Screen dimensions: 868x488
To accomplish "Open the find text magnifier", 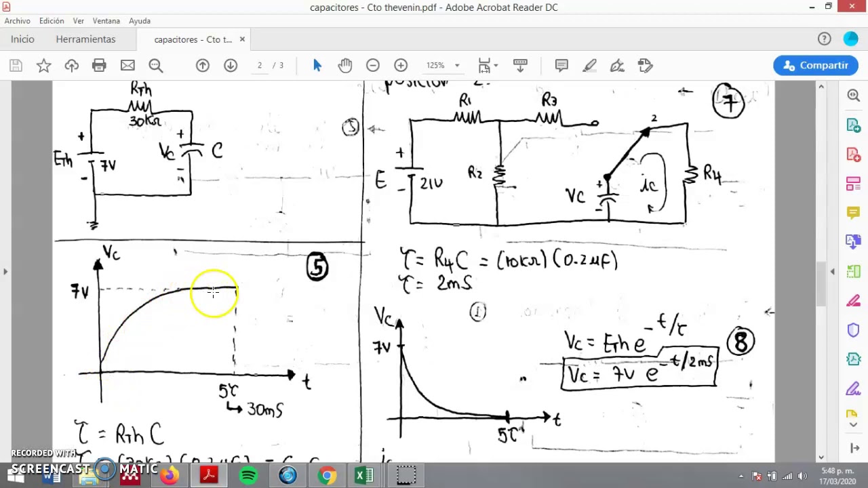I will (156, 65).
